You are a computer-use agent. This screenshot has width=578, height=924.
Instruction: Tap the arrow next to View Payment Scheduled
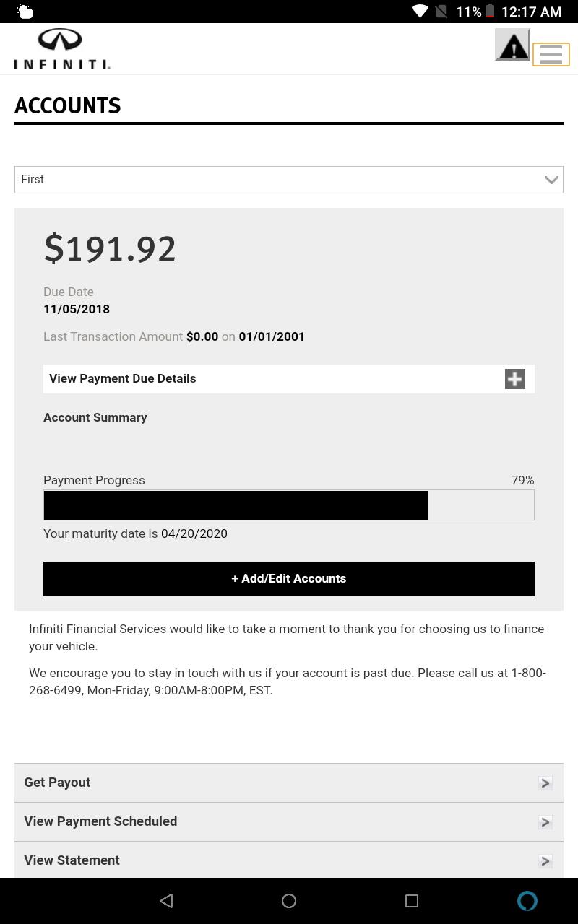(545, 822)
